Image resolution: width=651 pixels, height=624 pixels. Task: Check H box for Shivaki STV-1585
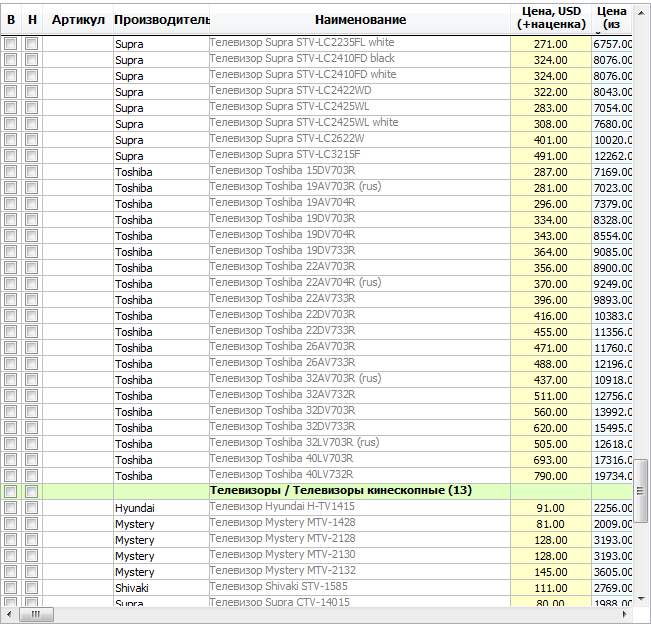[x=32, y=588]
